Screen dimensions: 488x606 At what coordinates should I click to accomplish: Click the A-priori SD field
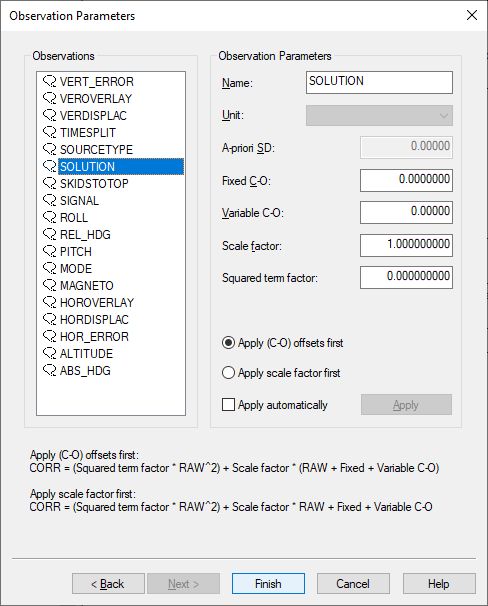(x=406, y=147)
